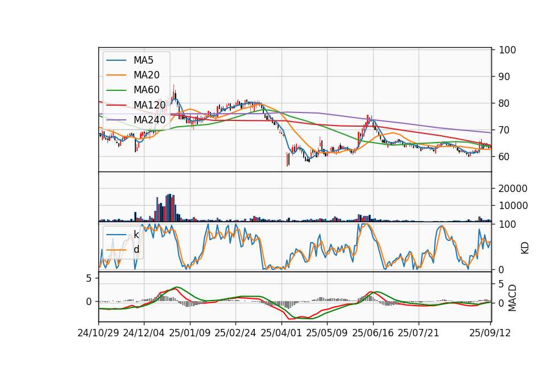Click the purple MA240 legend line sample

[x=116, y=120]
